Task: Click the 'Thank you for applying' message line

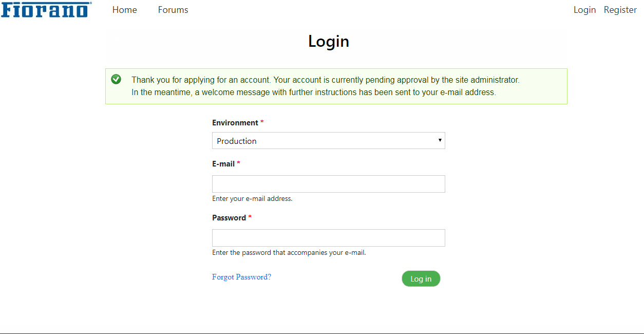Action: click(x=326, y=80)
